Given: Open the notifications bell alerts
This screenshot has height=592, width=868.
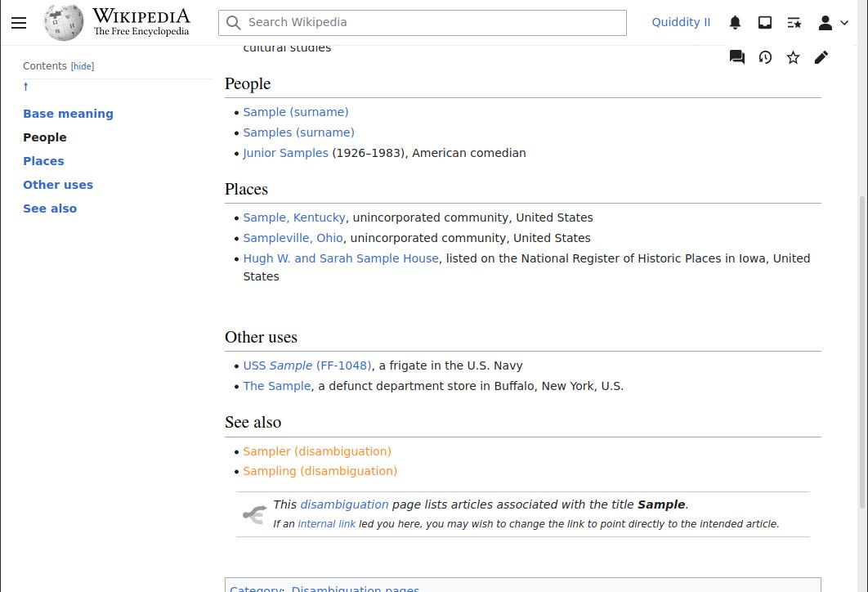Looking at the screenshot, I should tap(735, 23).
